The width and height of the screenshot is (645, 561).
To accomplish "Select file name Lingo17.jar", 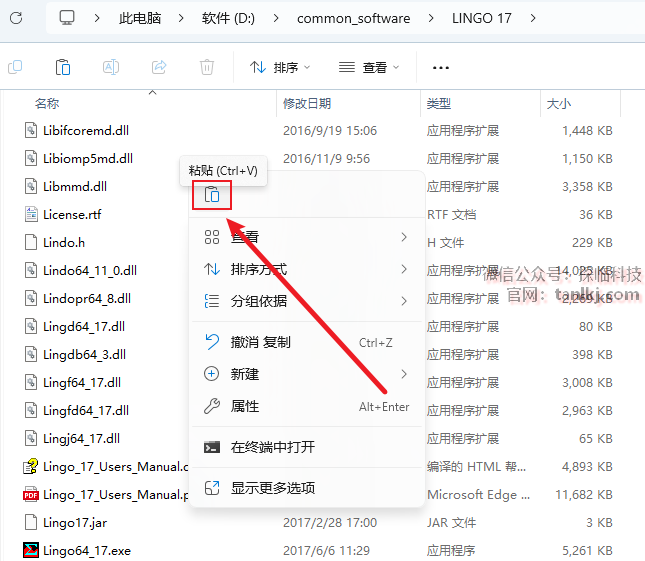I will tap(75, 522).
